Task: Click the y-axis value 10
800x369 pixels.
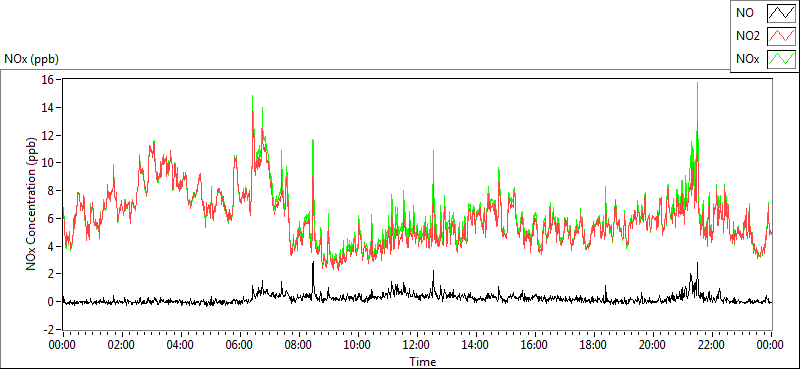Action: click(x=49, y=163)
